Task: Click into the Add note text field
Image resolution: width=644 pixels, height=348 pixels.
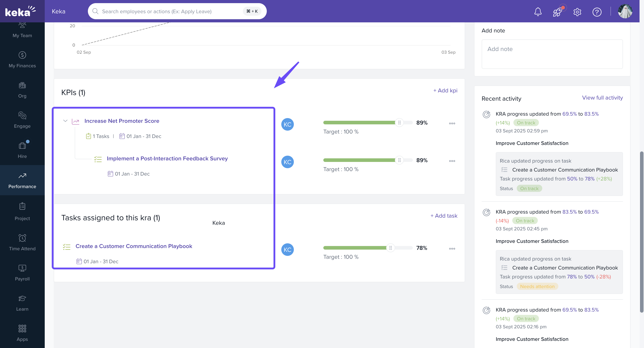Action: click(x=552, y=54)
